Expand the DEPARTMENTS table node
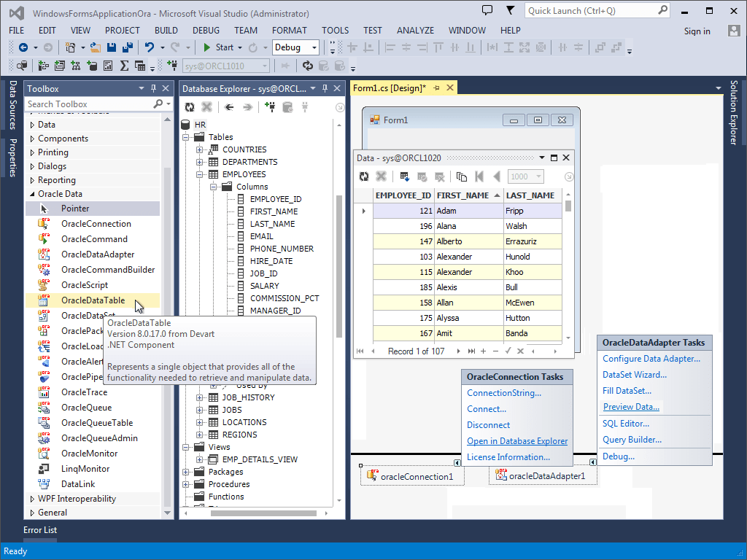The height and width of the screenshot is (560, 747). click(x=199, y=162)
